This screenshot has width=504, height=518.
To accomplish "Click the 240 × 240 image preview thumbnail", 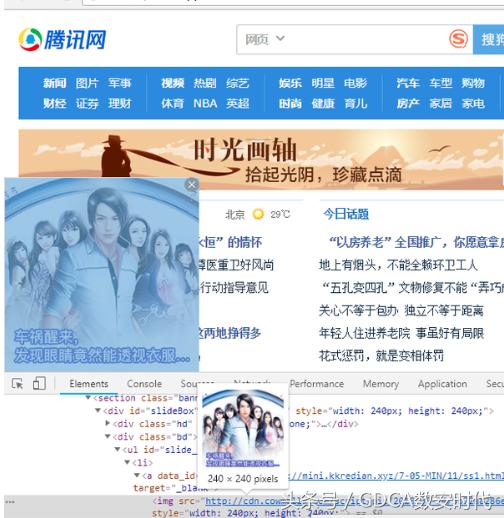I will (243, 429).
